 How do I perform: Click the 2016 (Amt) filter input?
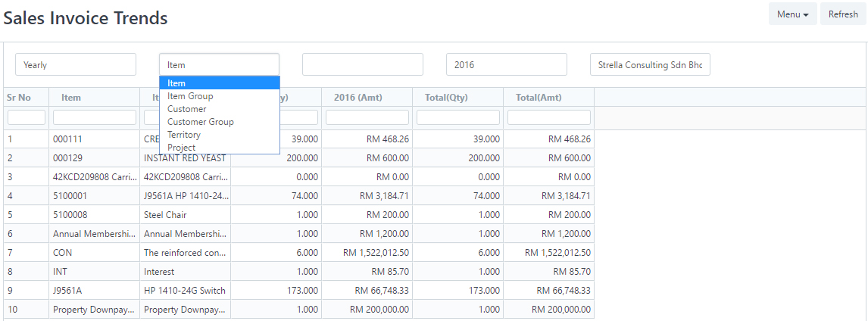click(x=367, y=117)
